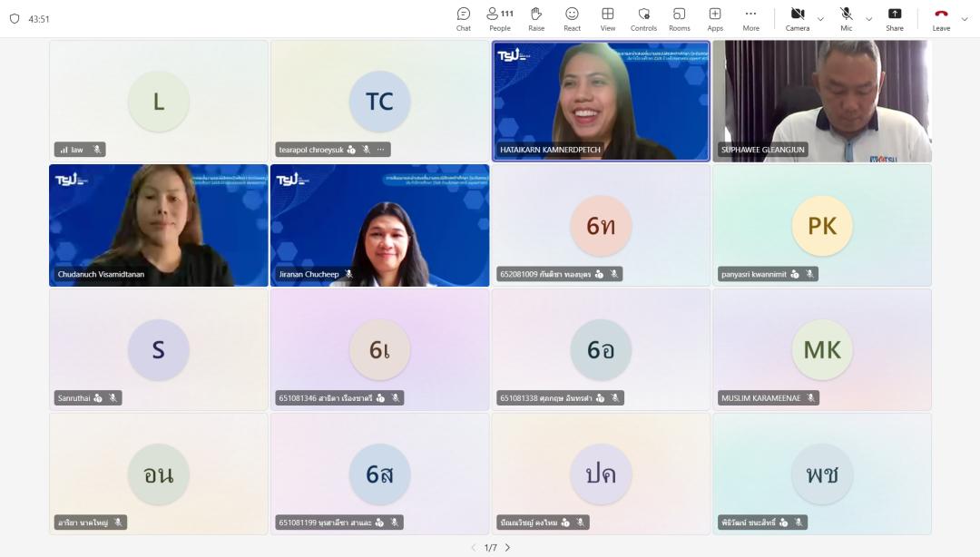Image resolution: width=980 pixels, height=557 pixels.
Task: Click the meeting security shield icon
Action: (15, 19)
